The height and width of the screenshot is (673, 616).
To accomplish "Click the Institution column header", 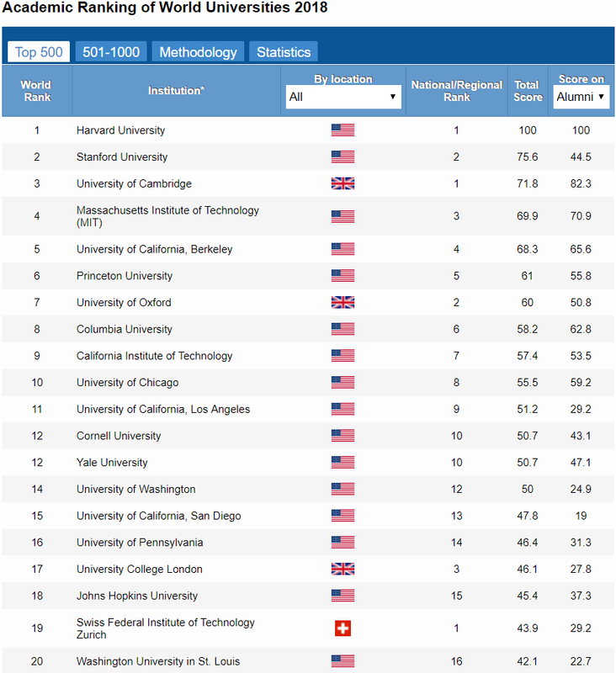I will 177,91.
